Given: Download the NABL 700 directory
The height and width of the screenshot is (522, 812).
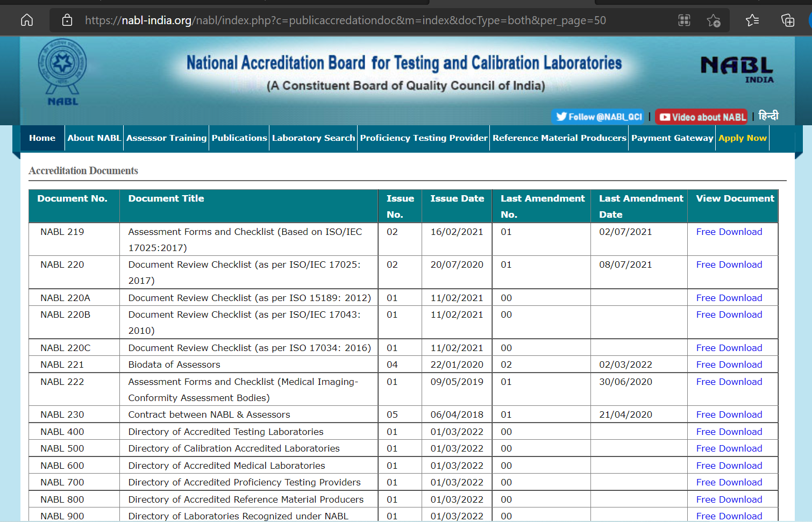Looking at the screenshot, I should click(x=729, y=482).
